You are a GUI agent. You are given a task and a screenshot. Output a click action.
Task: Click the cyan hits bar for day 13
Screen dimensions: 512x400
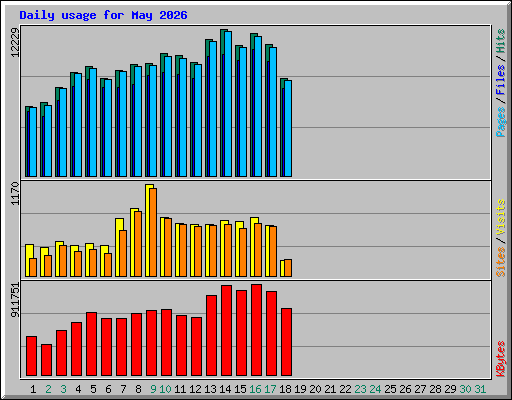click(213, 109)
